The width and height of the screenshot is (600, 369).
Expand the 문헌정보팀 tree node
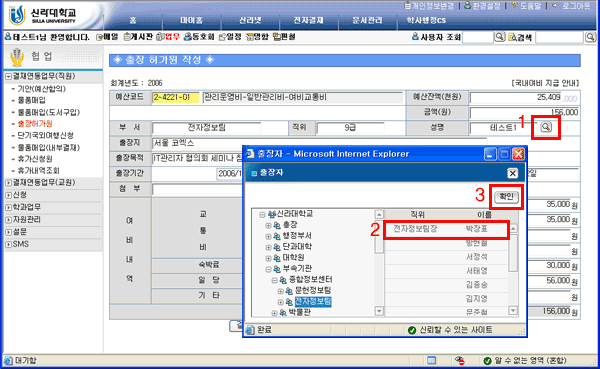click(x=280, y=291)
